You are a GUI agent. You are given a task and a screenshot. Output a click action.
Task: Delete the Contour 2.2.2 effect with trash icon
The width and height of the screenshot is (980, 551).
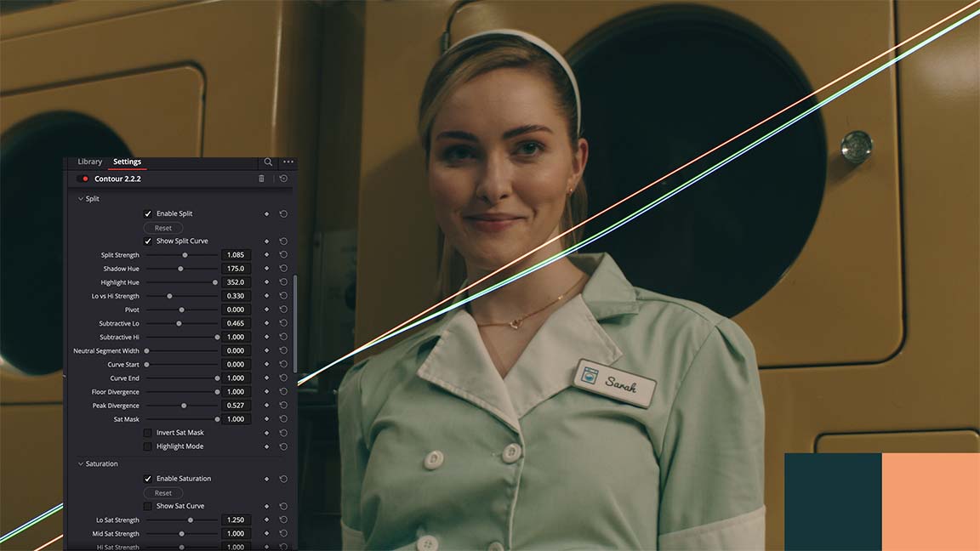(261, 179)
